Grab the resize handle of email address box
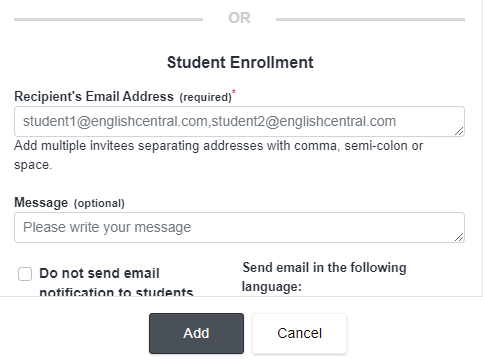Image resolution: width=483 pixels, height=363 pixels. coord(459,131)
